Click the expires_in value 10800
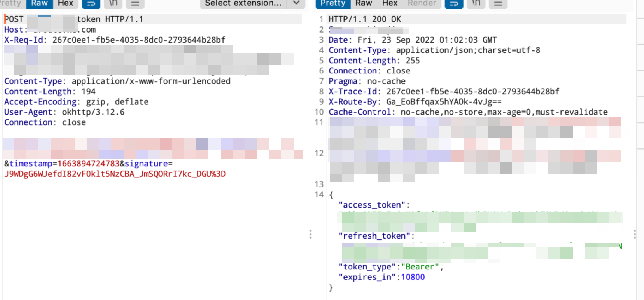 click(413, 277)
